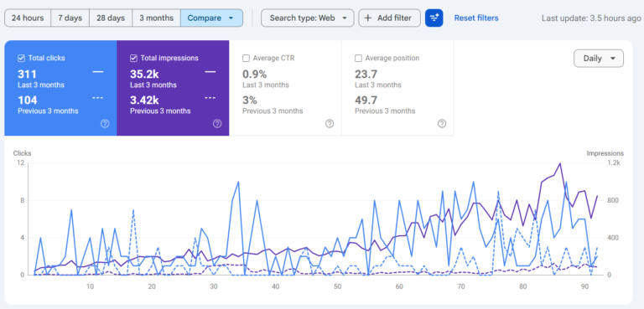Enable the Average position checkbox
Screen dimensions: 644x309
(x=358, y=59)
